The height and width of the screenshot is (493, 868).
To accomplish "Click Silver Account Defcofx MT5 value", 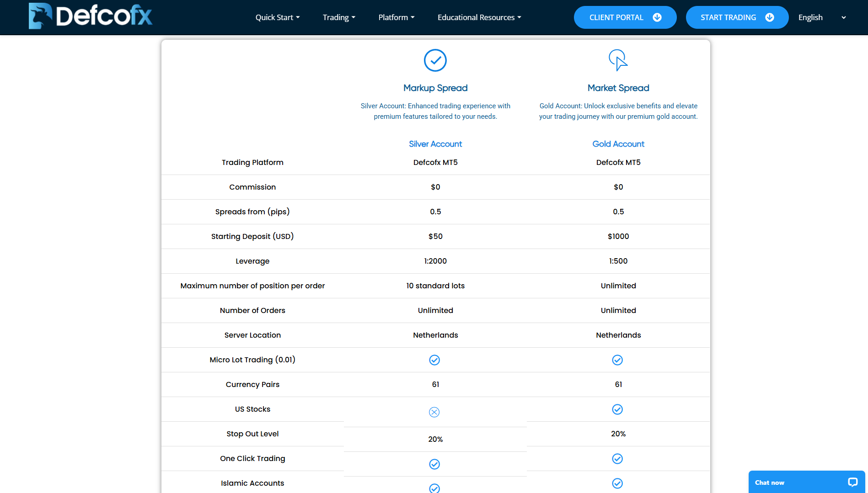I will [435, 162].
